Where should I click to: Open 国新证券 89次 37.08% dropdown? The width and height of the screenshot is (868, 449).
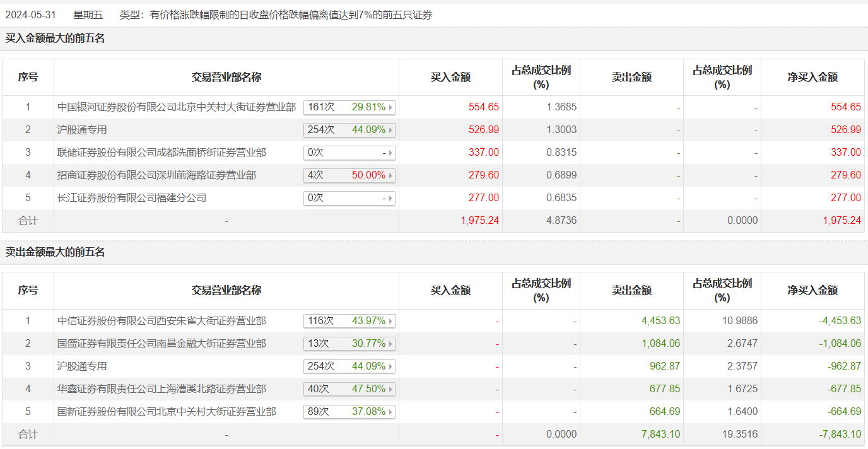(x=349, y=412)
